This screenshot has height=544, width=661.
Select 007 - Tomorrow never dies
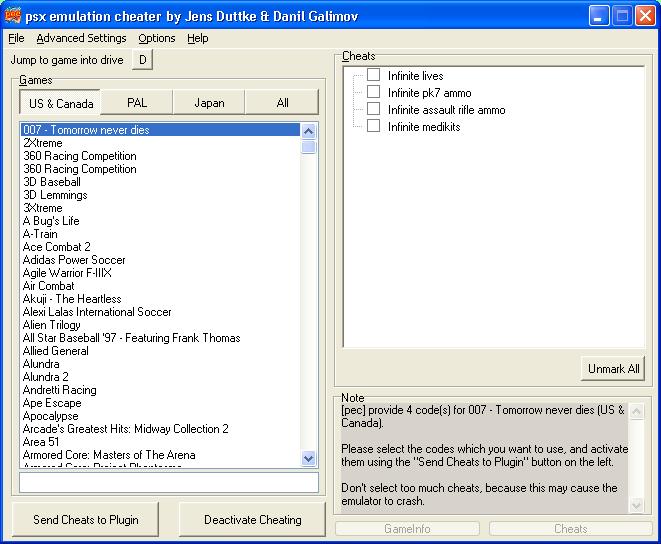[160, 130]
